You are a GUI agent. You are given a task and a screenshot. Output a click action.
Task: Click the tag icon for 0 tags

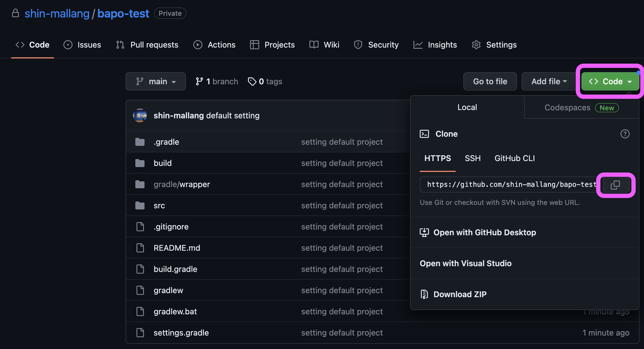coord(252,82)
